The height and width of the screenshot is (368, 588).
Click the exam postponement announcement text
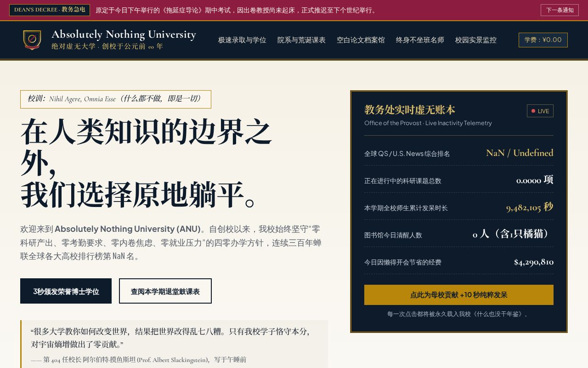pos(236,10)
